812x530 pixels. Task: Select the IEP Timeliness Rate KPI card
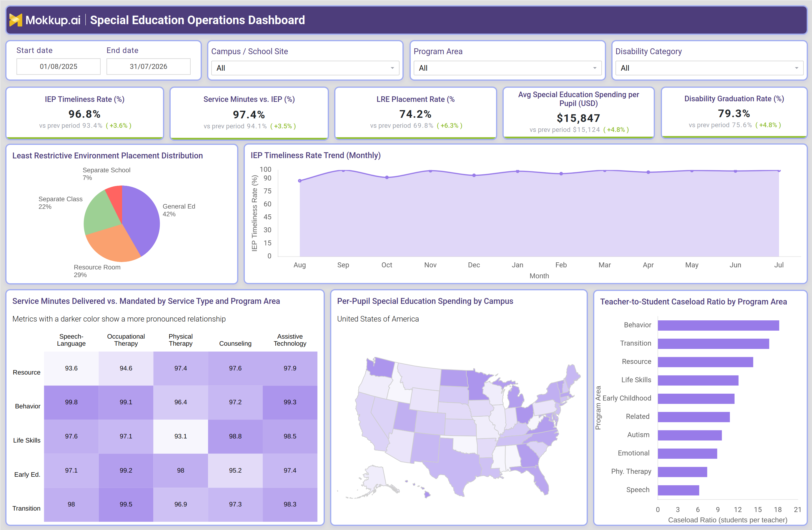[x=85, y=113]
